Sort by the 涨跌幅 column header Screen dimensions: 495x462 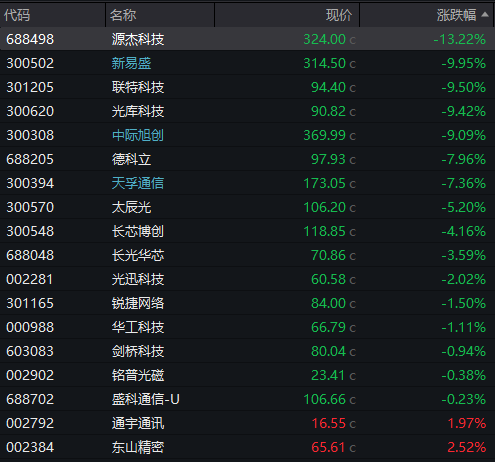(456, 15)
